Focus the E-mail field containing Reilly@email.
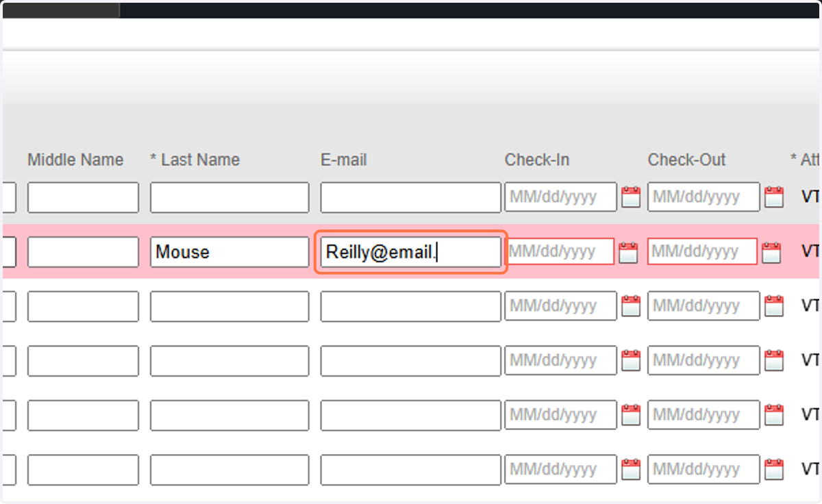Screen dimensions: 822x504 pos(411,252)
